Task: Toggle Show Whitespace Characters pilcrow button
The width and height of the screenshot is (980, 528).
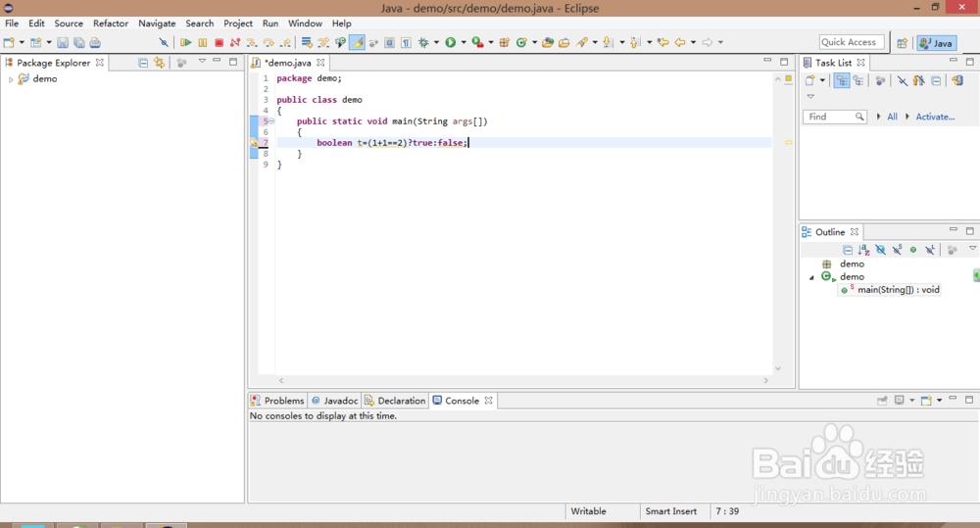Action: pyautogui.click(x=407, y=42)
